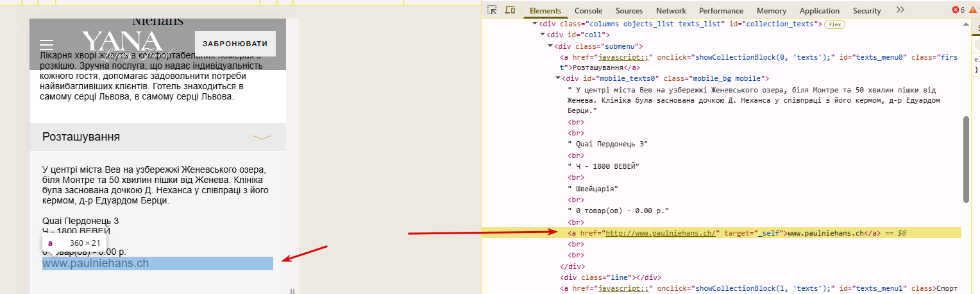Select the div class="line" node
This screenshot has width=980, height=294.
click(611, 277)
